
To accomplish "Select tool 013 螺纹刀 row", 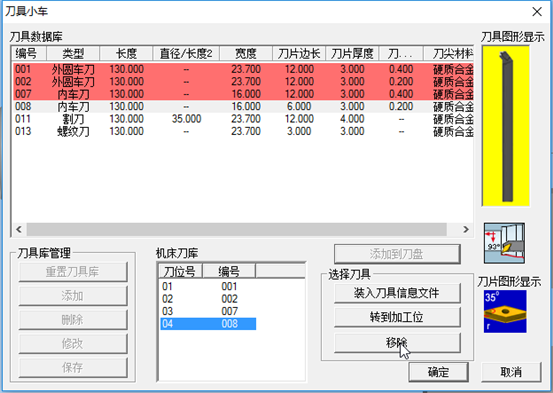I will [243, 131].
